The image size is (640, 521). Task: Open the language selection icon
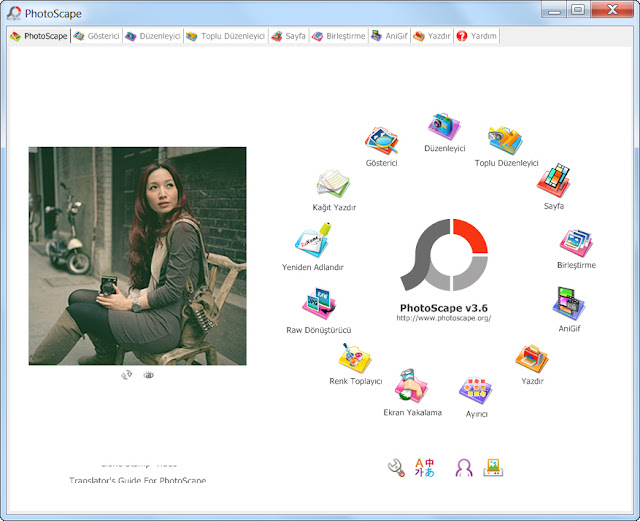pos(424,468)
